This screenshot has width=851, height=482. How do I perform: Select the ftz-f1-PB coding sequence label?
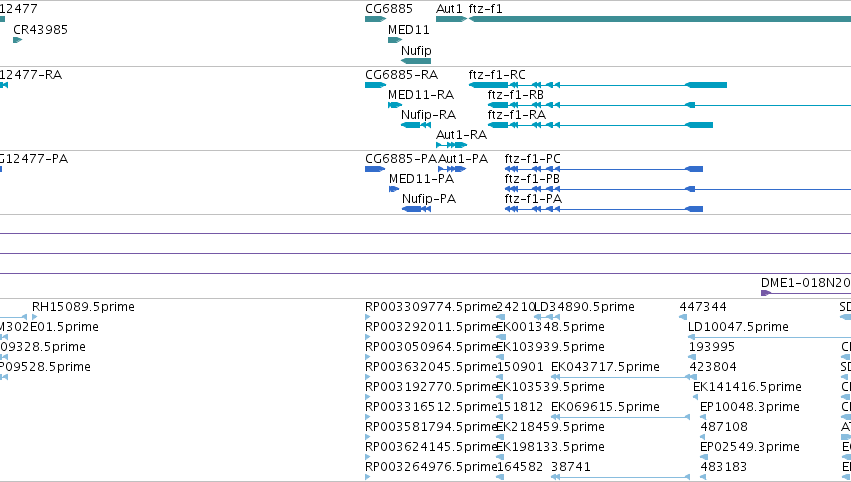coord(532,179)
